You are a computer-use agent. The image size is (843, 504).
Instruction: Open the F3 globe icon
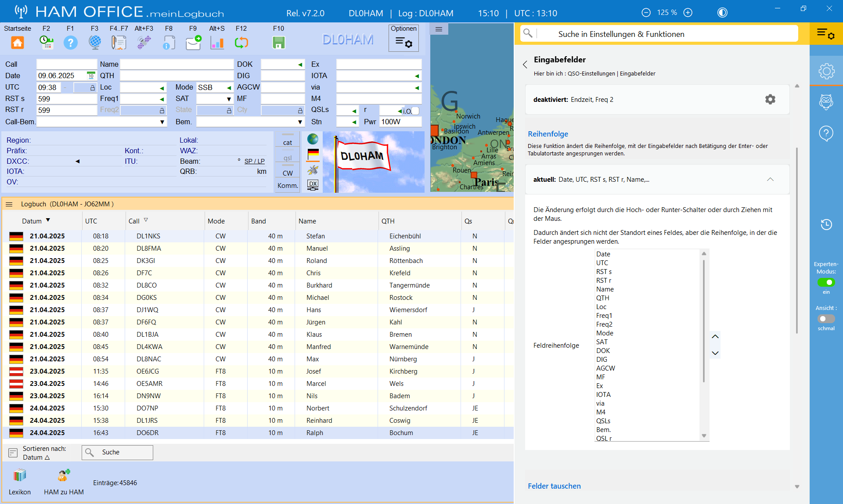tap(94, 43)
